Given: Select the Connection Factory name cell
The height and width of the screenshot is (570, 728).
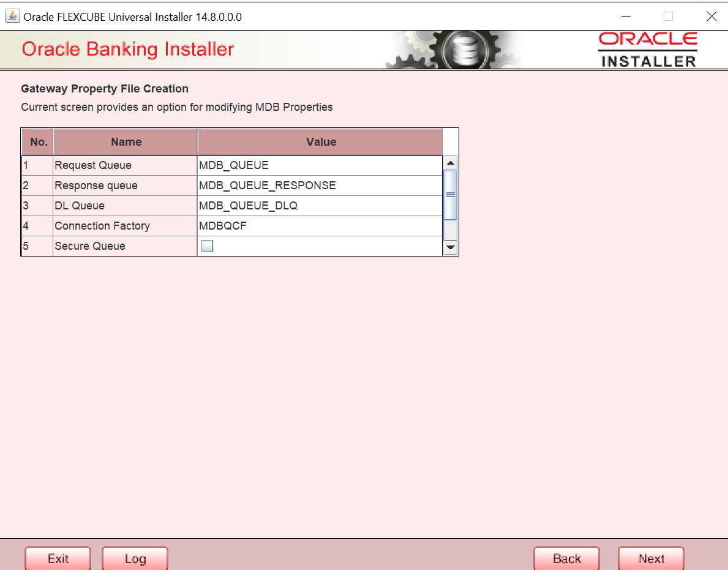Looking at the screenshot, I should [x=125, y=226].
